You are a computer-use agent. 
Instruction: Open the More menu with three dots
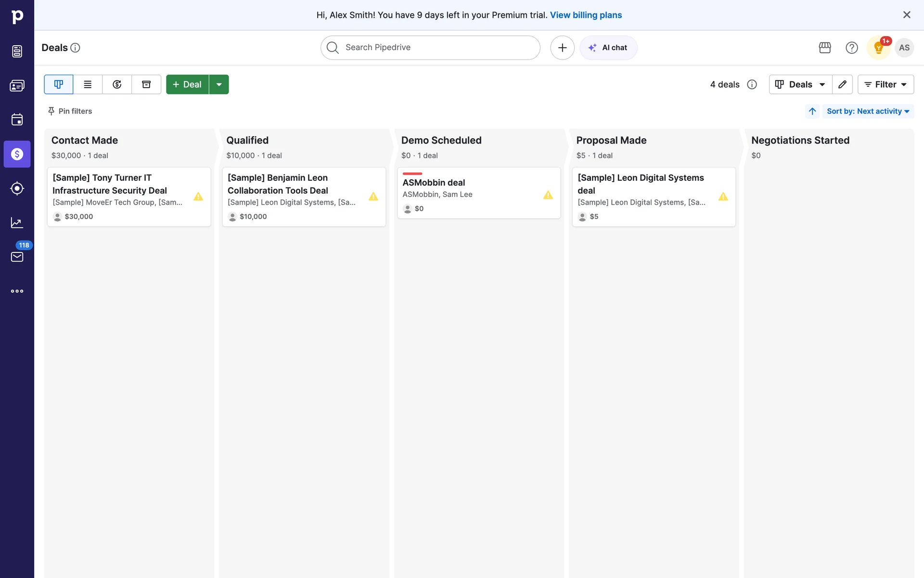(17, 291)
